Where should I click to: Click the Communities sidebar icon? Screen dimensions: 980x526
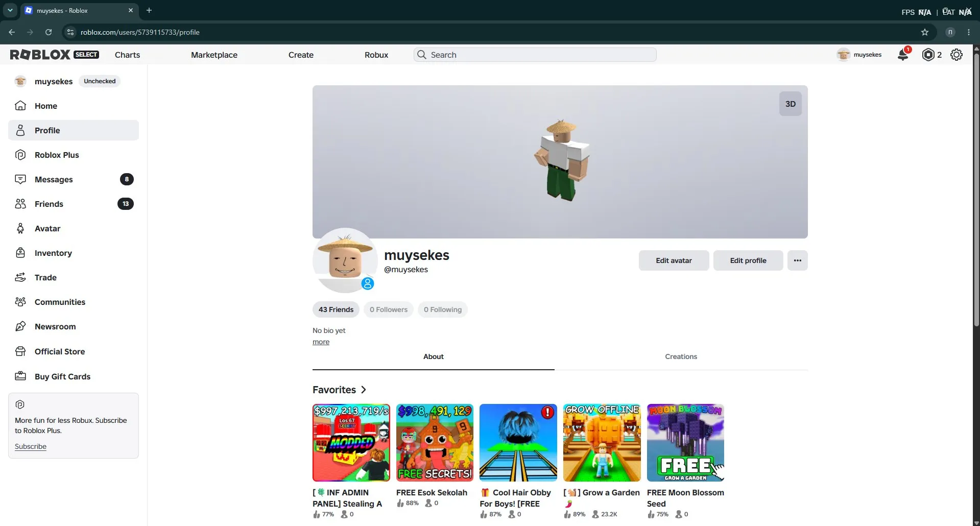point(20,302)
